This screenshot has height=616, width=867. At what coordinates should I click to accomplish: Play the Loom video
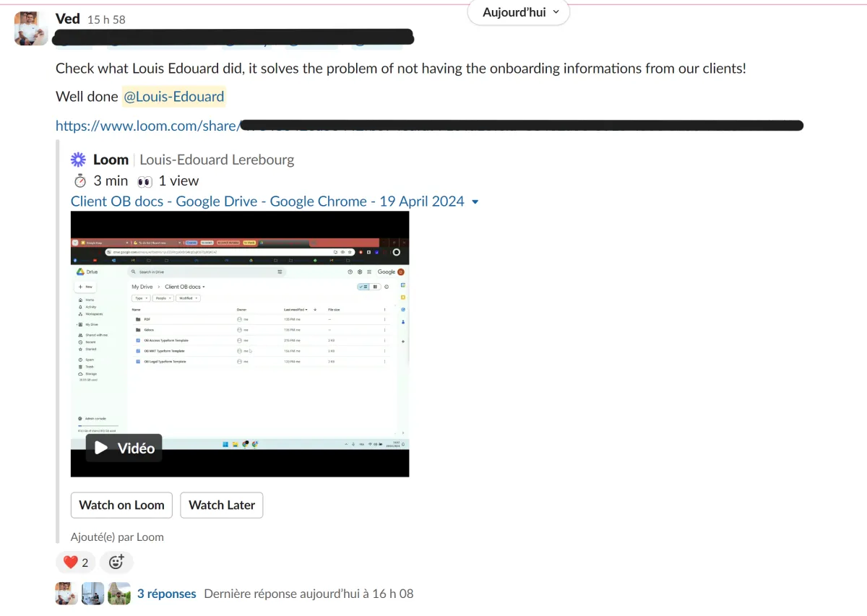click(124, 448)
